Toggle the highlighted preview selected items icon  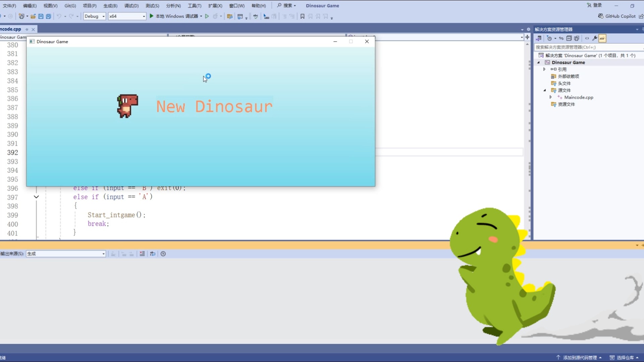click(x=602, y=38)
